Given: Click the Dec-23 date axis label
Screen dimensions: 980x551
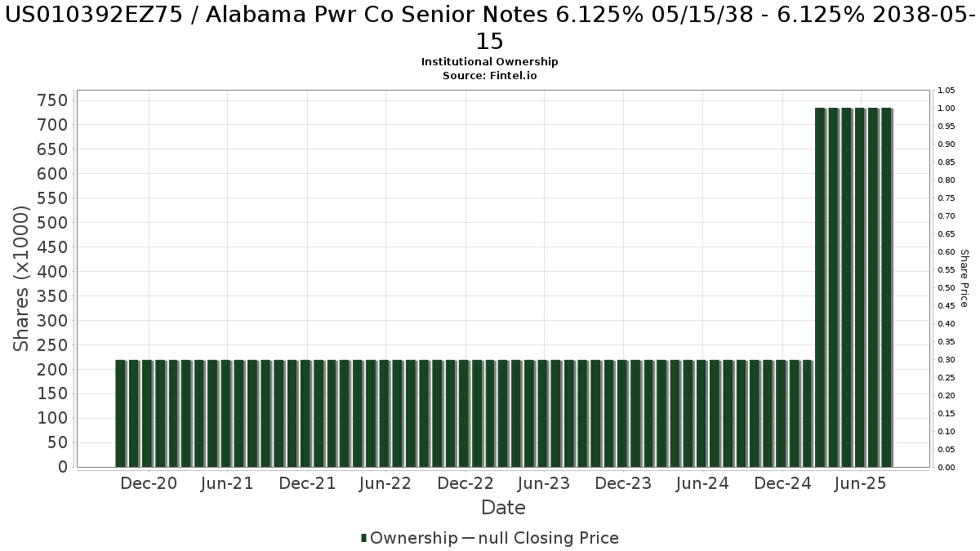Looking at the screenshot, I should 623,483.
